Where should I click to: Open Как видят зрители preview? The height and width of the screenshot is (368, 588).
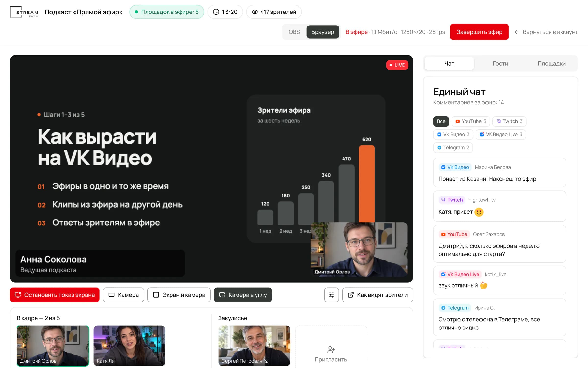tap(378, 295)
